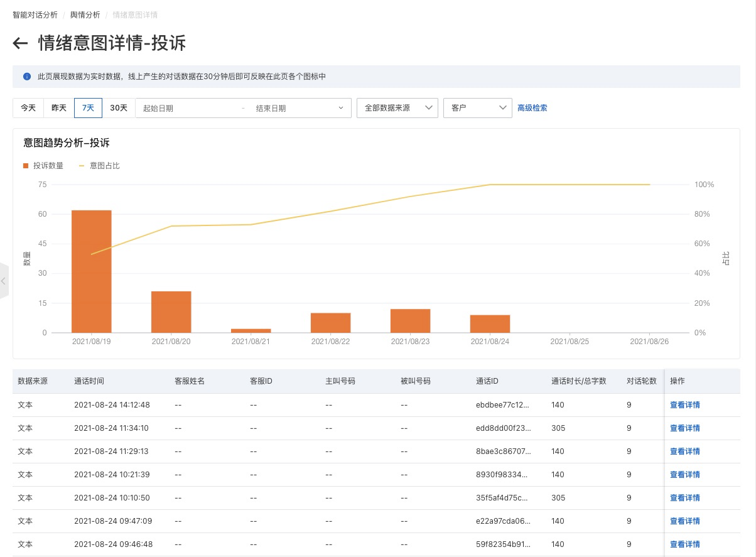The image size is (756, 557).
Task: View details for call at 11:34:10
Action: click(x=685, y=428)
